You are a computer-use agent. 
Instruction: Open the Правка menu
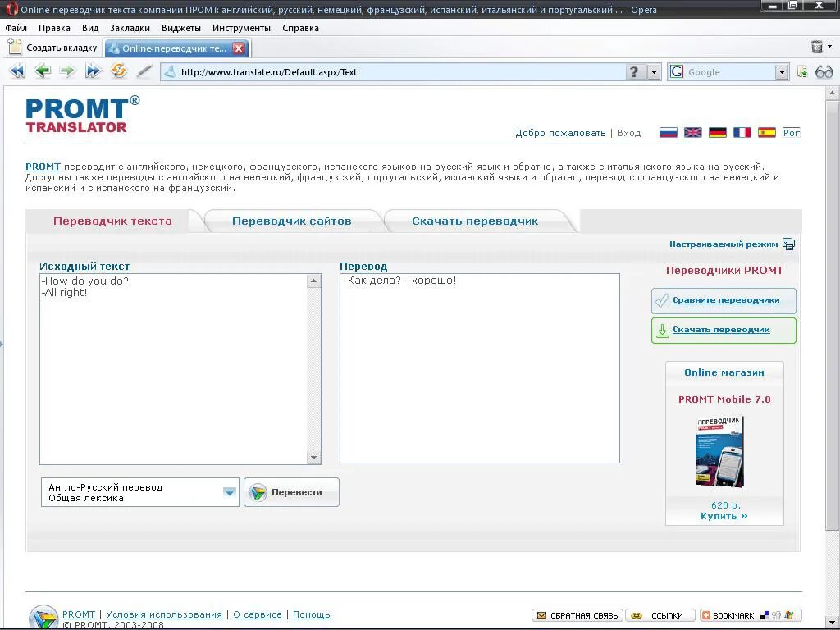[x=54, y=28]
